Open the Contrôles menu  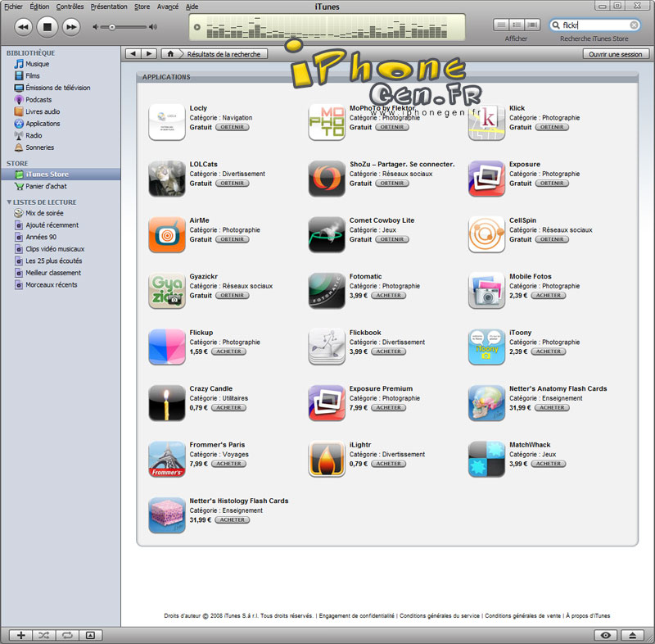tap(70, 7)
